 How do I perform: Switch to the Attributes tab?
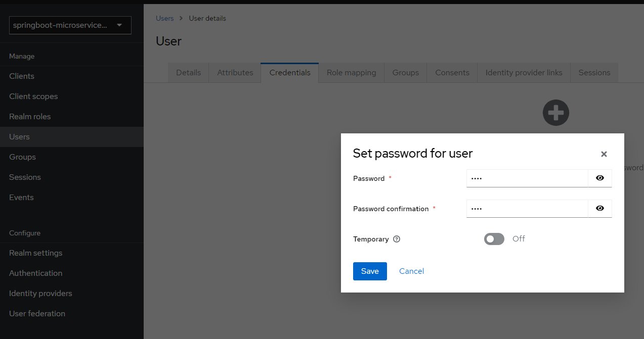[x=235, y=73]
